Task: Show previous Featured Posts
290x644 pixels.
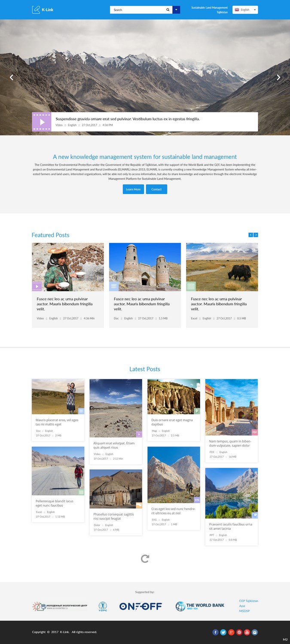Action: click(x=251, y=235)
